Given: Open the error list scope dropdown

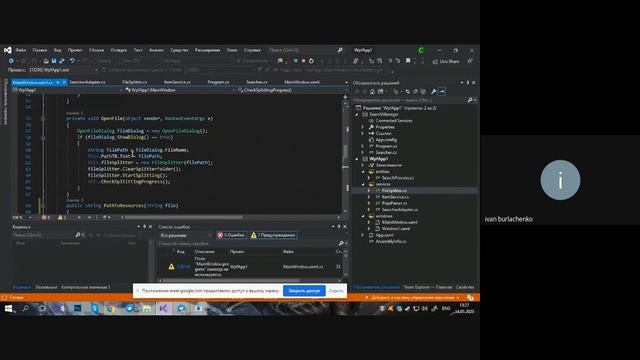Looking at the screenshot, I should click(x=186, y=236).
